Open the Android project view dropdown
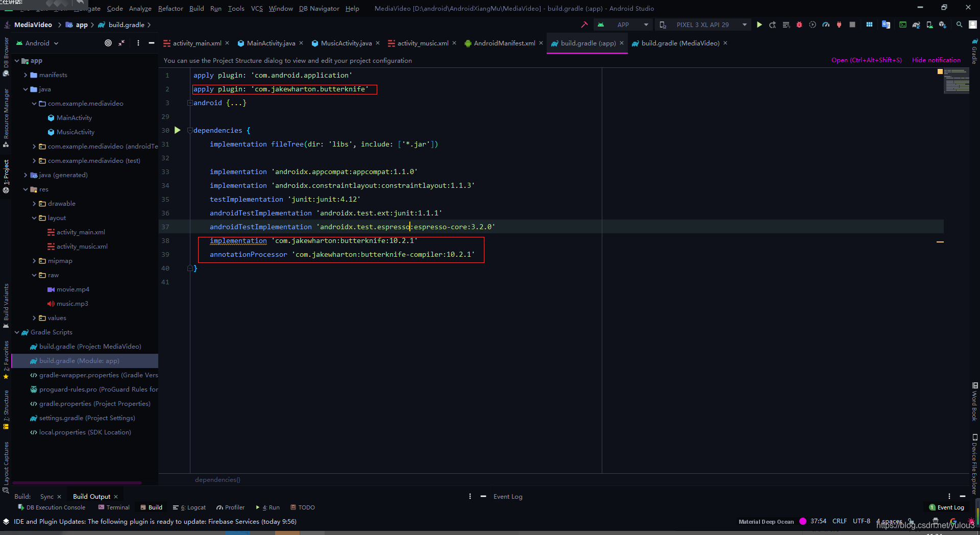This screenshot has height=535, width=980. tap(38, 43)
